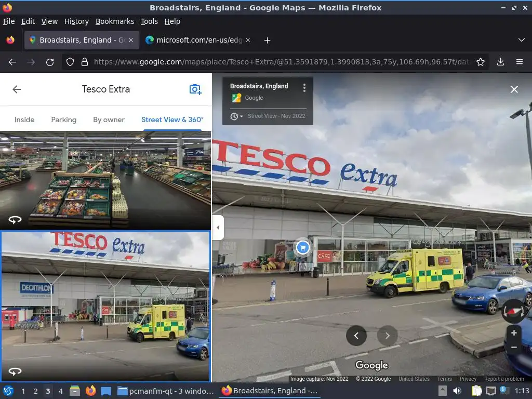Open the Privacy link
This screenshot has height=399, width=532.
click(468, 379)
